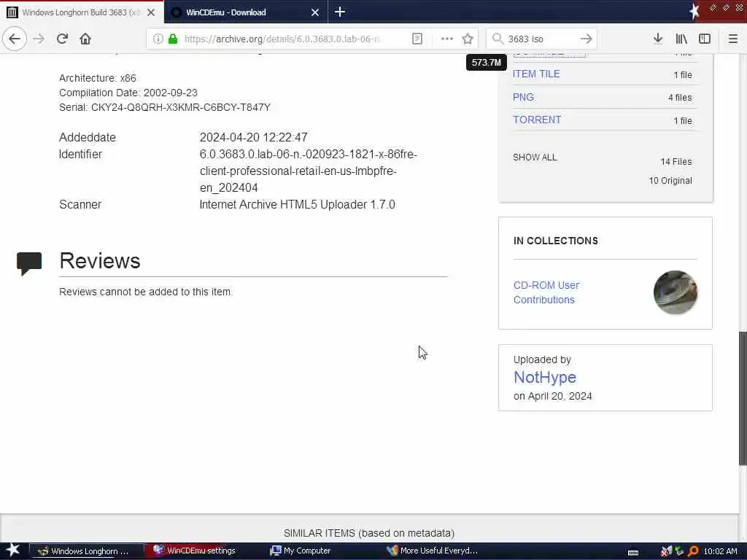This screenshot has width=747, height=560.
Task: Bookmark this page with the star
Action: click(x=468, y=39)
